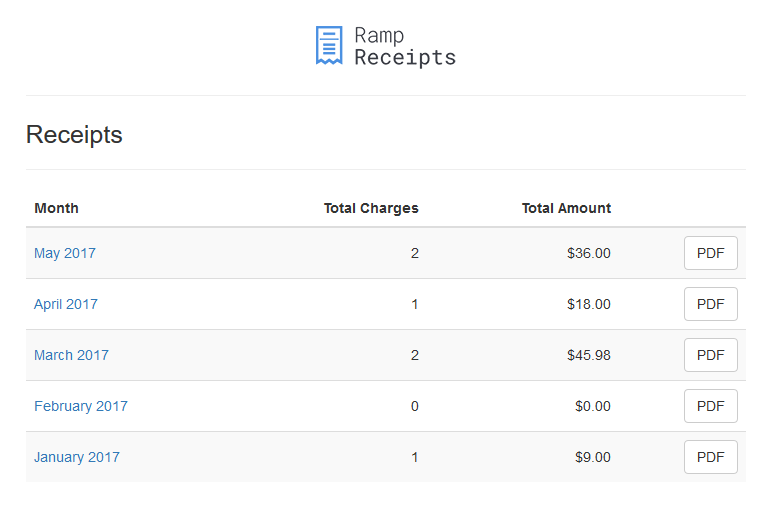This screenshot has width=770, height=512.
Task: Open the February 2017 receipts link
Action: click(81, 406)
